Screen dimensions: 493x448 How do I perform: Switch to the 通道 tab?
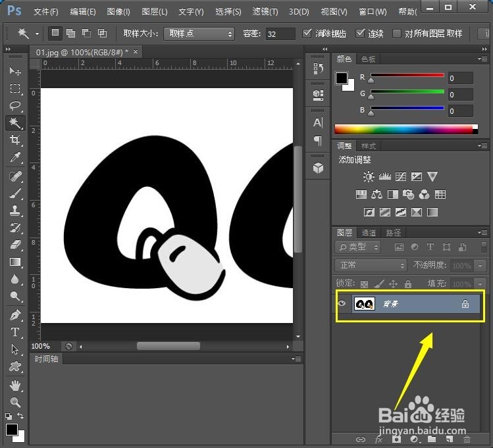369,232
